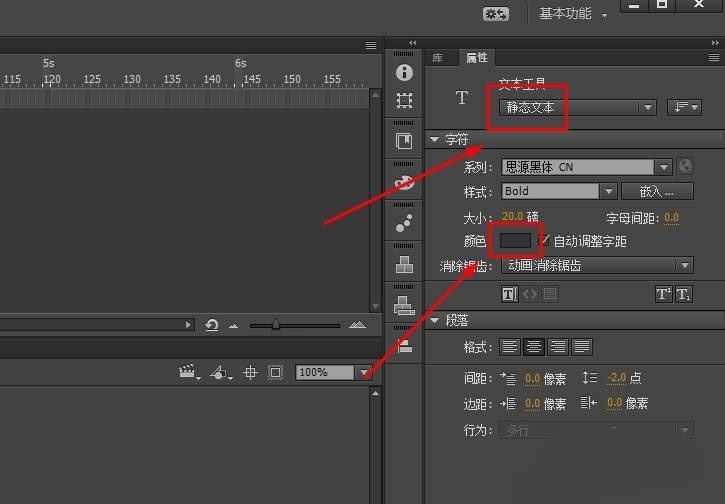Enable 自动调整字距 checkbox
The image size is (725, 504).
coord(544,240)
